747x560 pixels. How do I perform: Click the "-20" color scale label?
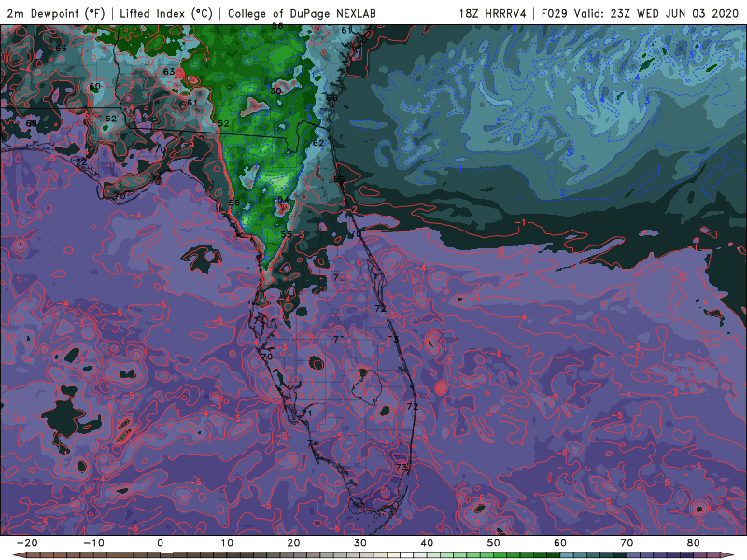point(27,543)
